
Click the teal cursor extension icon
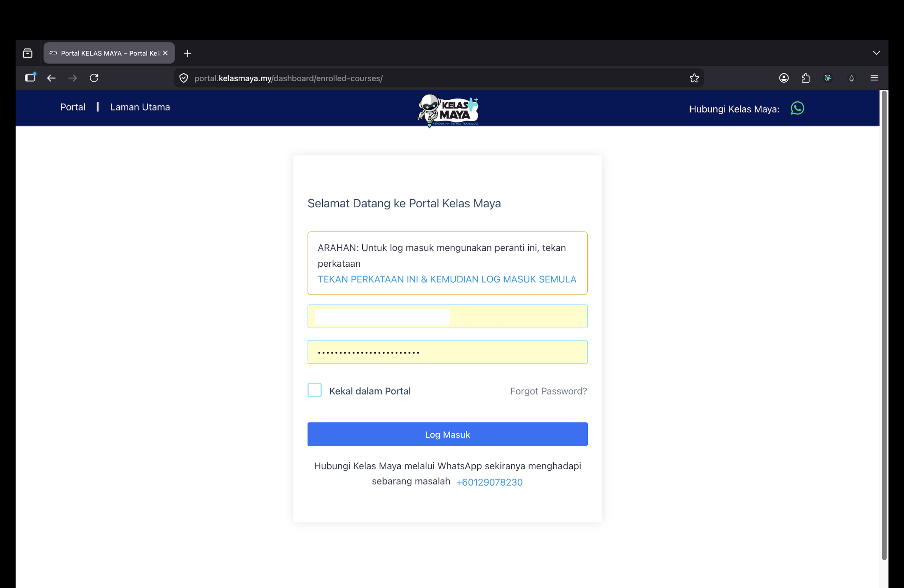(828, 78)
